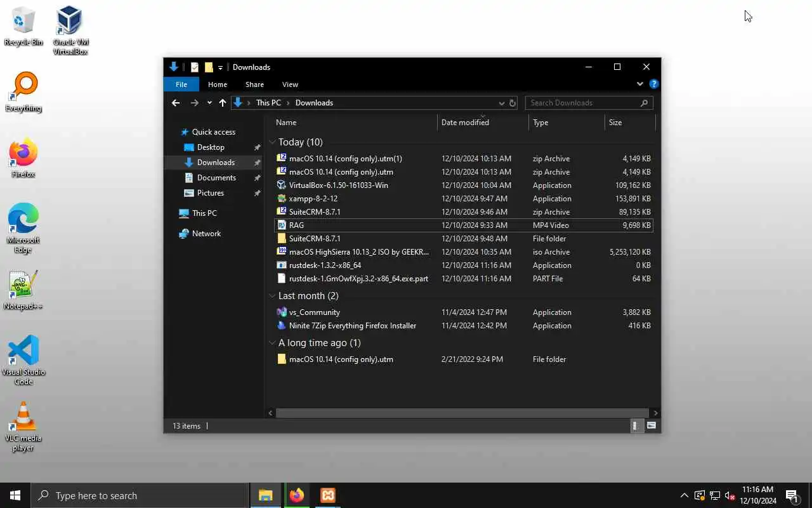Select Network in the navigation pane

[206, 234]
